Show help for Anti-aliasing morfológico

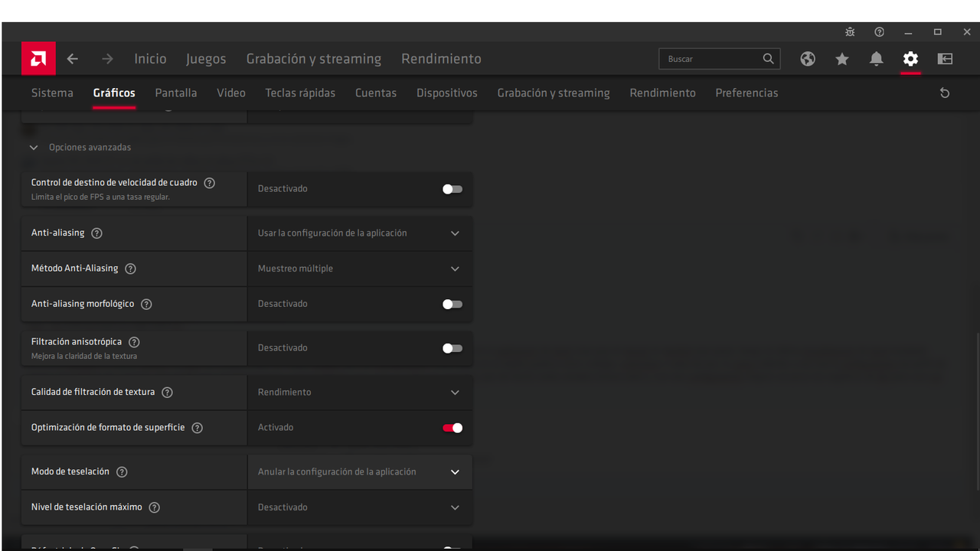point(146,304)
